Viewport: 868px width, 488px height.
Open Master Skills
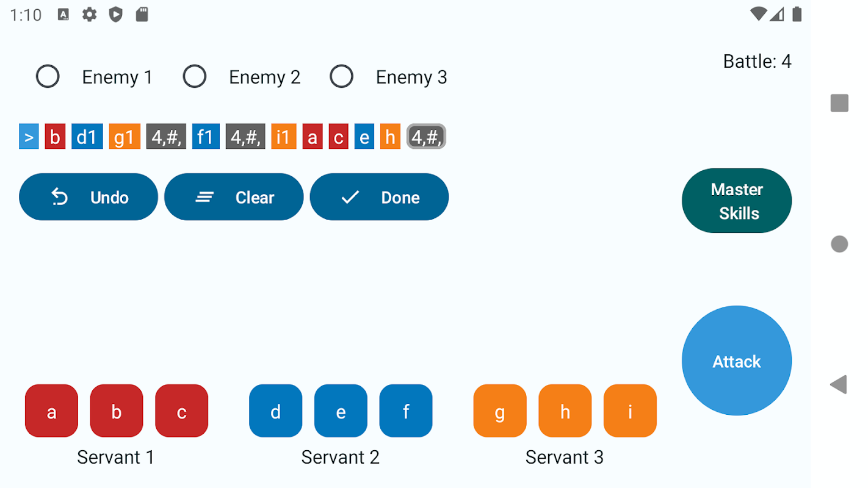click(737, 201)
